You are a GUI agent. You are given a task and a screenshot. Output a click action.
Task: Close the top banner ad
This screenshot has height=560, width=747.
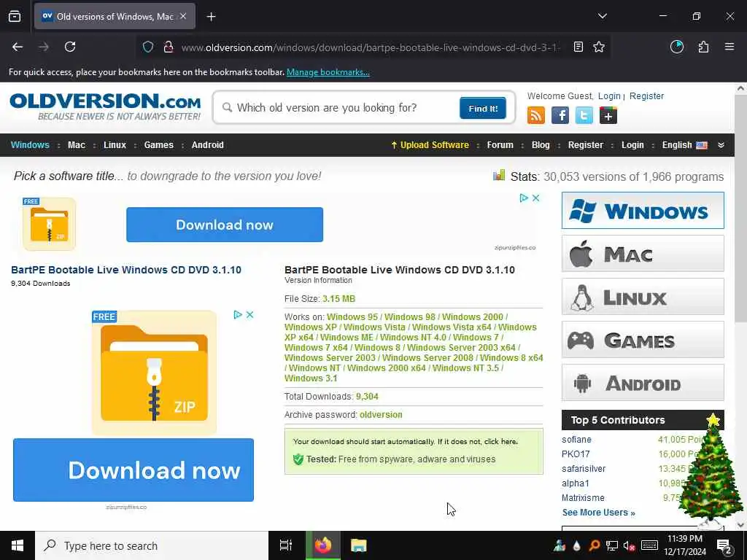pyautogui.click(x=536, y=198)
